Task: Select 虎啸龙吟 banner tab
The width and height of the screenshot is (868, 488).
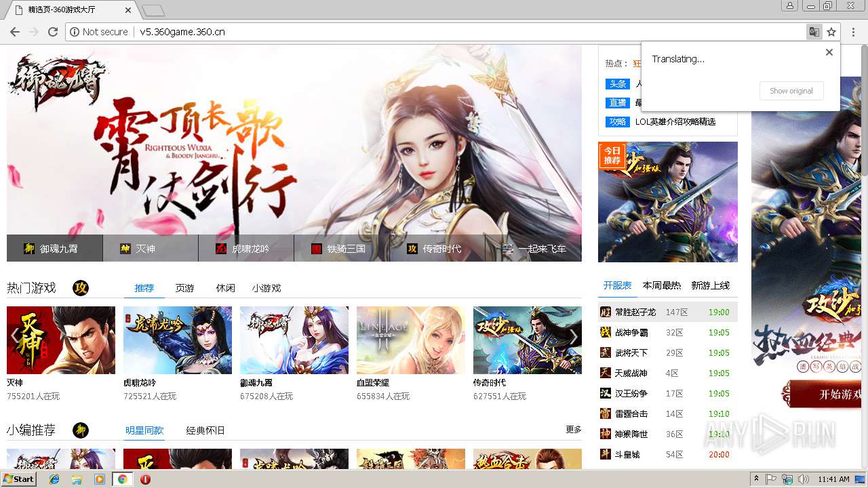Action: tap(246, 249)
